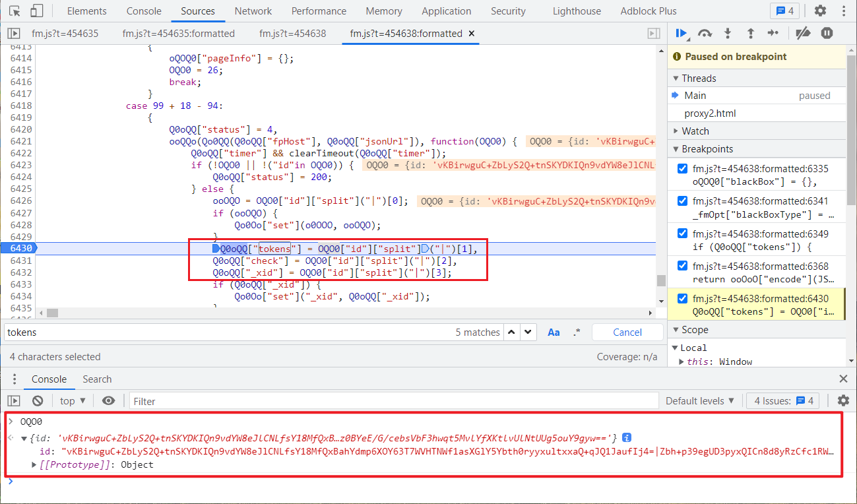This screenshot has width=857, height=504.
Task: Click 4 Issues link in console bar
Action: (784, 400)
